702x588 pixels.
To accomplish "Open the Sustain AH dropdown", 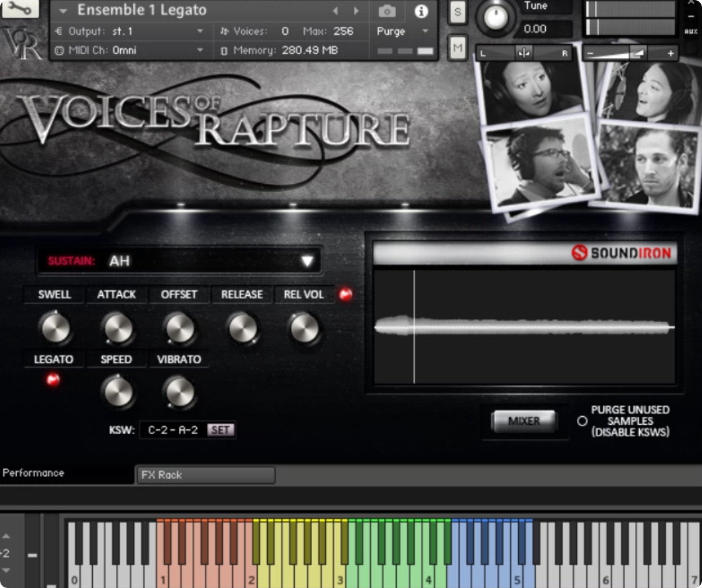I will tap(179, 260).
